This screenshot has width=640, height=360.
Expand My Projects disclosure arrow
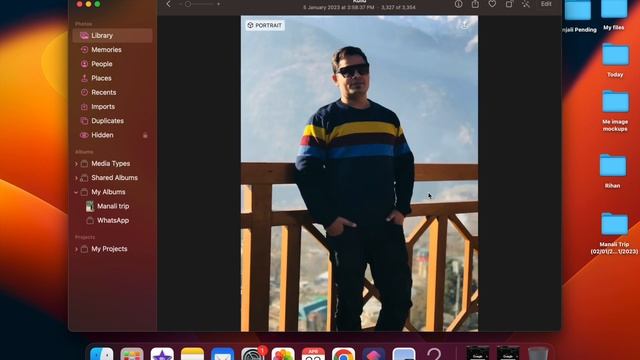tap(76, 249)
